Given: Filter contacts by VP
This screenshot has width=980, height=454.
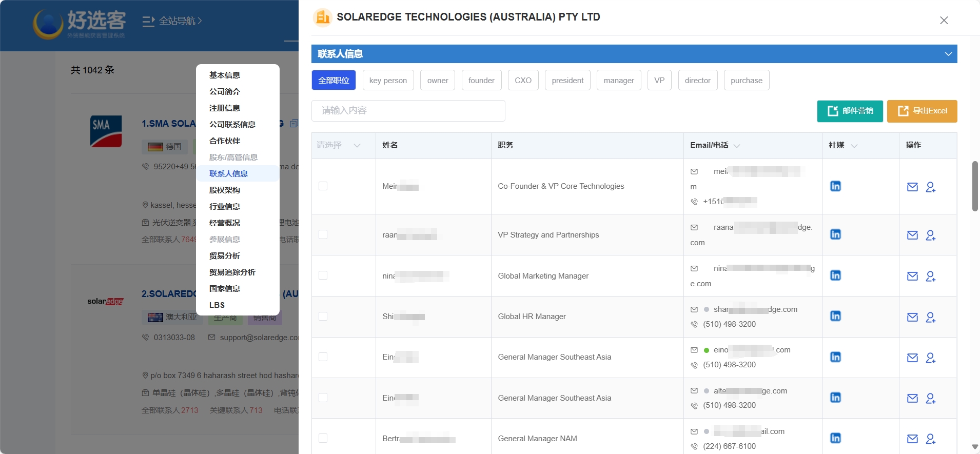Looking at the screenshot, I should coord(659,80).
